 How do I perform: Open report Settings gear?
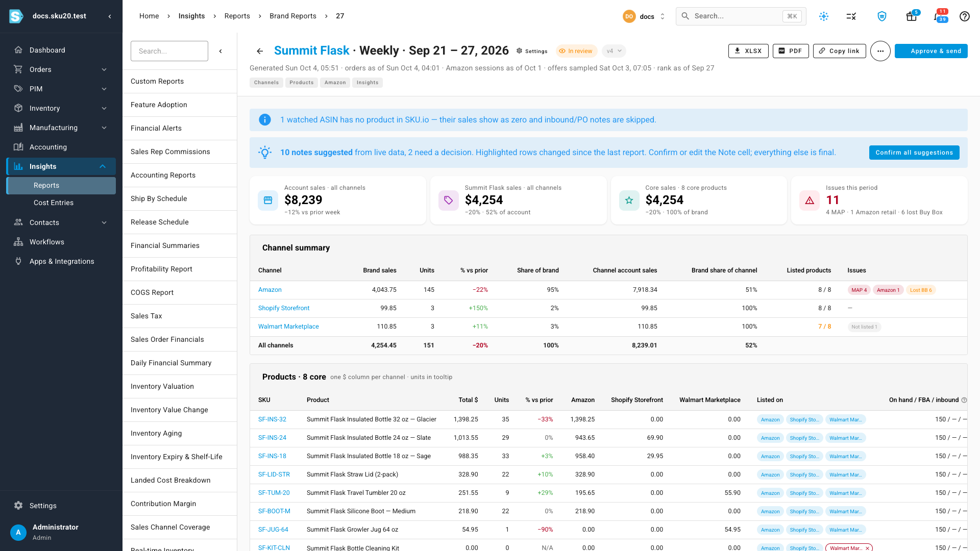point(532,51)
